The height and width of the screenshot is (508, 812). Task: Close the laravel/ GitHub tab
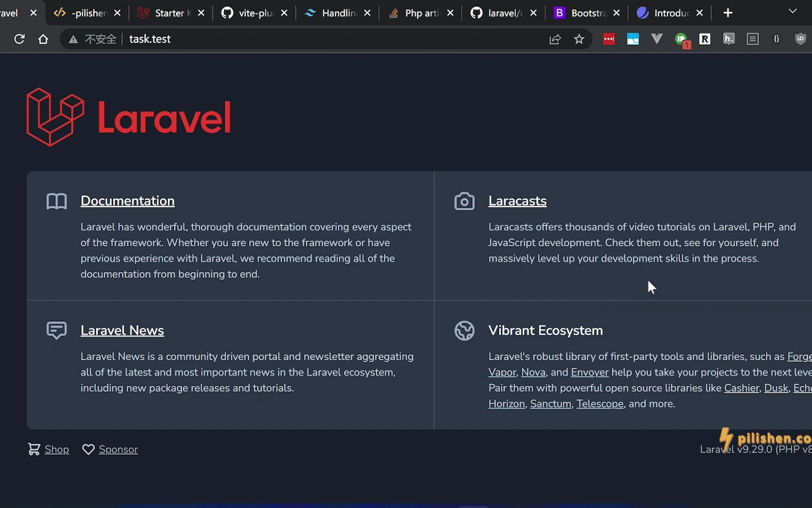534,13
